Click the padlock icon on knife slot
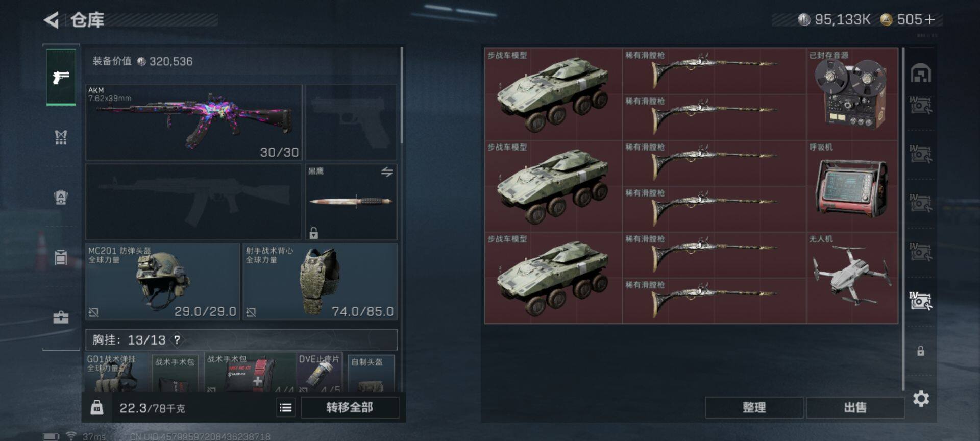The width and height of the screenshot is (980, 441). tap(313, 233)
